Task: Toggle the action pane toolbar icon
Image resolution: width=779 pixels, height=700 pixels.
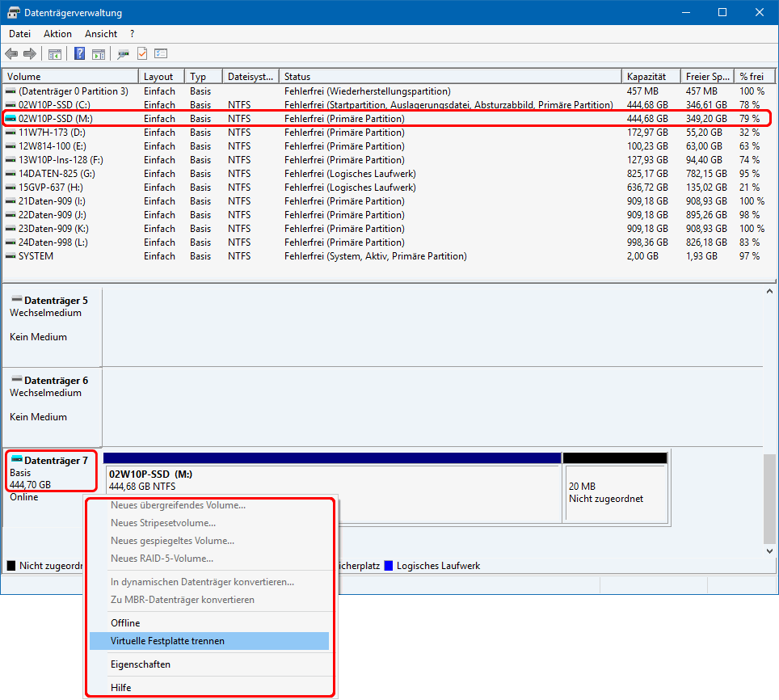Action: pyautogui.click(x=99, y=54)
